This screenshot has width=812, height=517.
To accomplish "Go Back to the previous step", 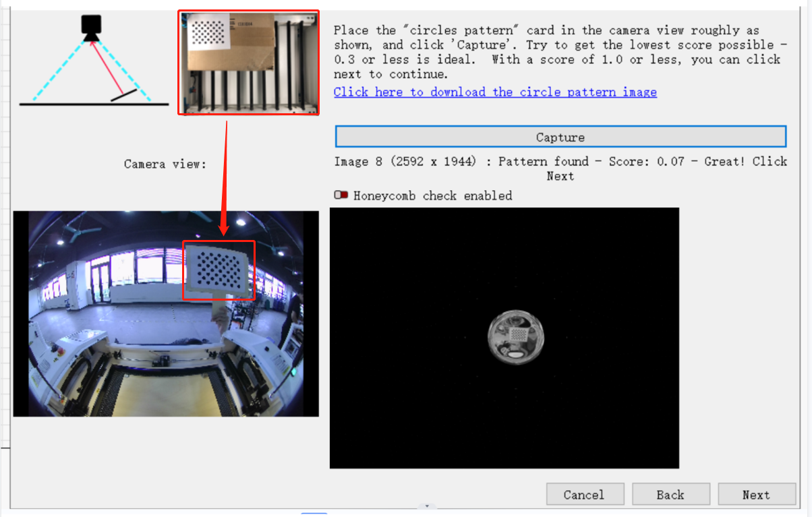I will (x=670, y=495).
